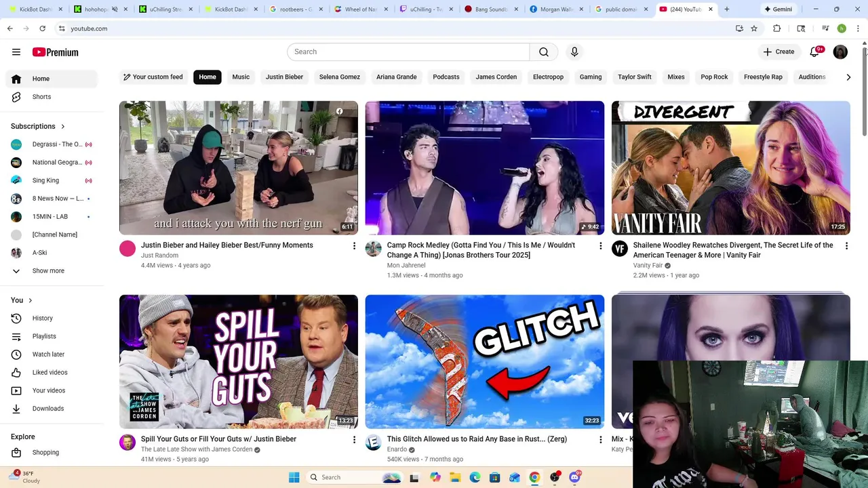This screenshot has height=488, width=868.
Task: Open File Explorer from taskbar
Action: click(455, 477)
